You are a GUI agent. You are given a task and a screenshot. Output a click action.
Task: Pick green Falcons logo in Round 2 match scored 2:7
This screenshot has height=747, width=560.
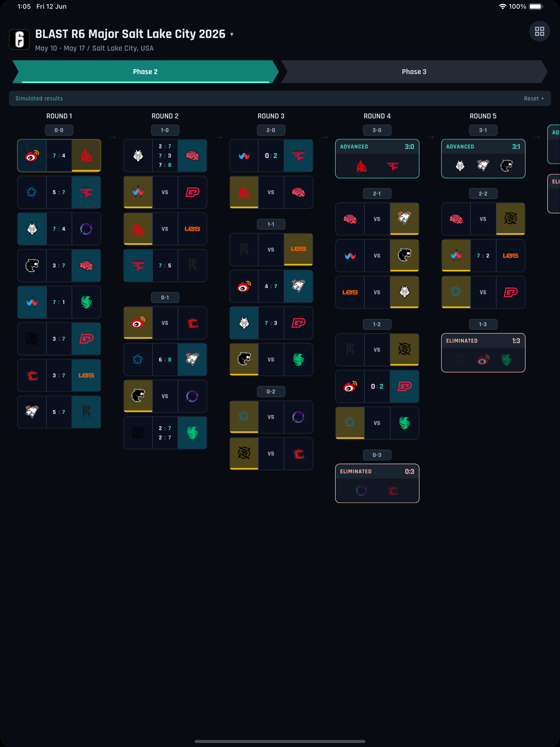tap(192, 433)
